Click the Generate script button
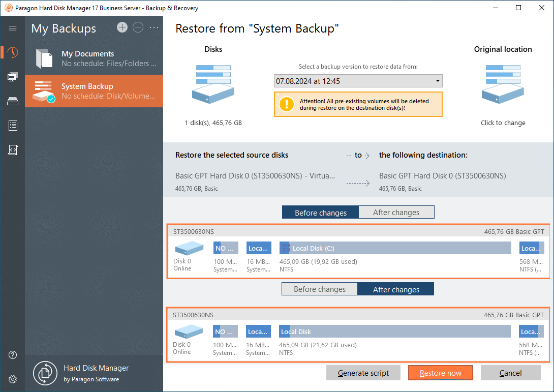Screen dimensions: 554x392 363,373
